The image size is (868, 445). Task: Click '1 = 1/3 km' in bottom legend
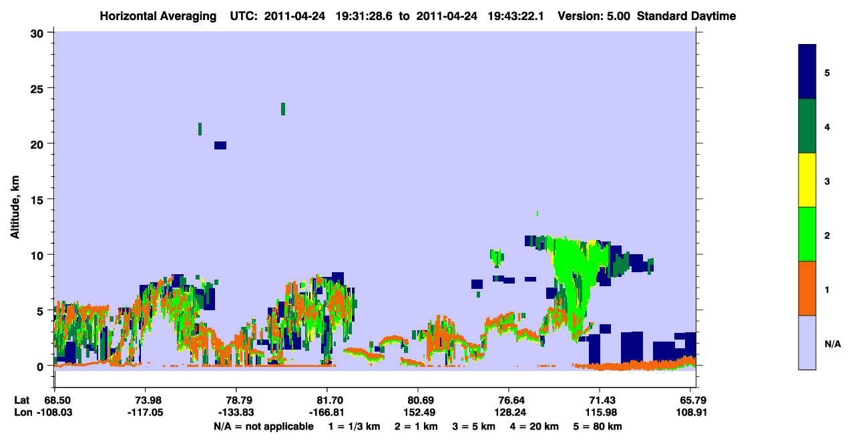click(355, 426)
